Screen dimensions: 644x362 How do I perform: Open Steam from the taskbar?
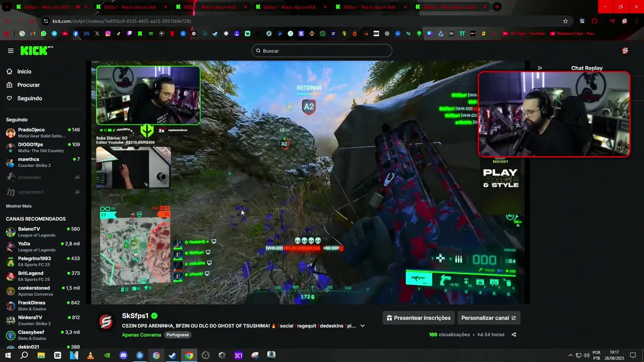pos(172,355)
